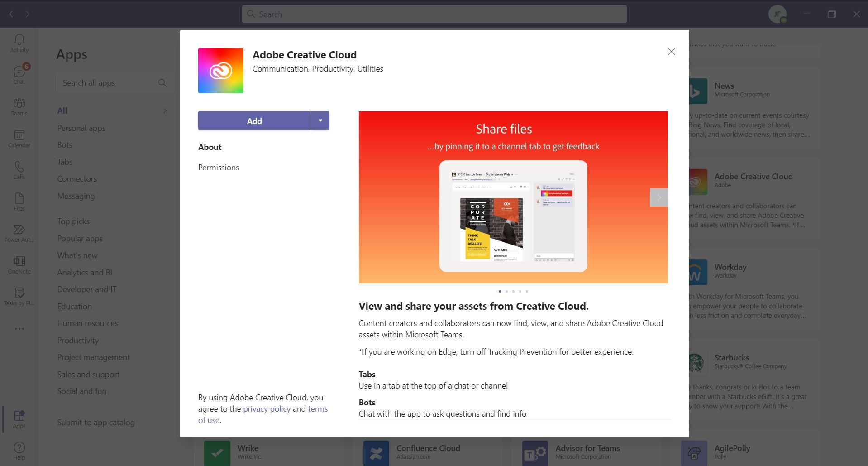The width and height of the screenshot is (868, 466).
Task: Filter apps by Connectors
Action: (x=77, y=179)
